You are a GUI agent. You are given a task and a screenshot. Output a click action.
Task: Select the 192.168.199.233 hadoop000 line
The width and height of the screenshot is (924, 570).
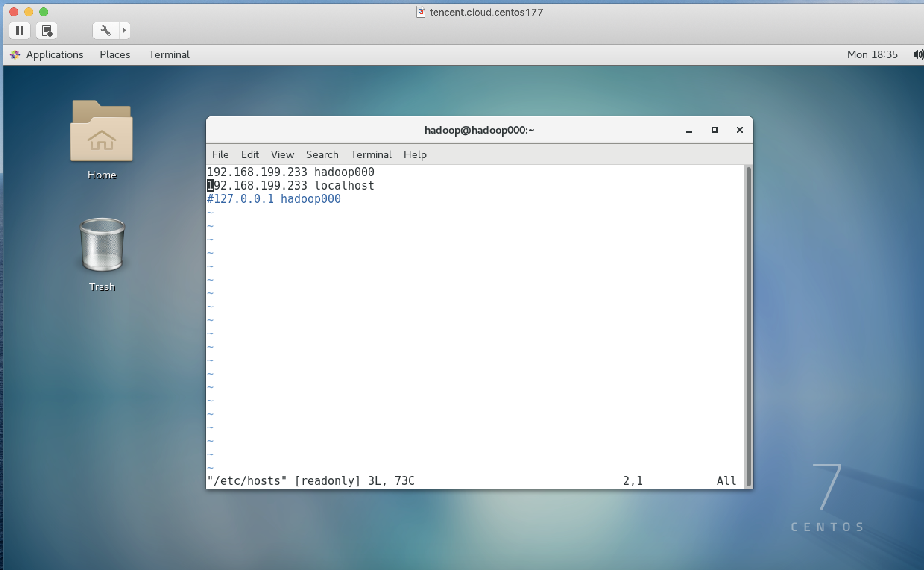pos(291,172)
